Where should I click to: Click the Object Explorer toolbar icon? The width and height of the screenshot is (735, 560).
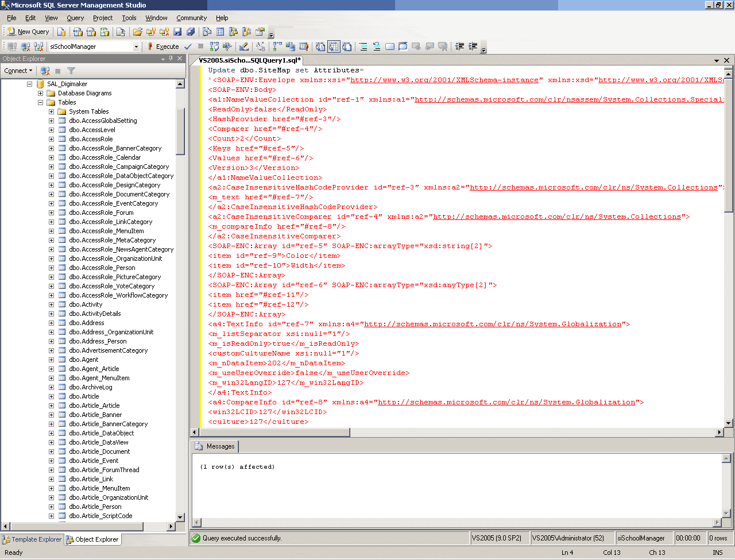tap(234, 32)
